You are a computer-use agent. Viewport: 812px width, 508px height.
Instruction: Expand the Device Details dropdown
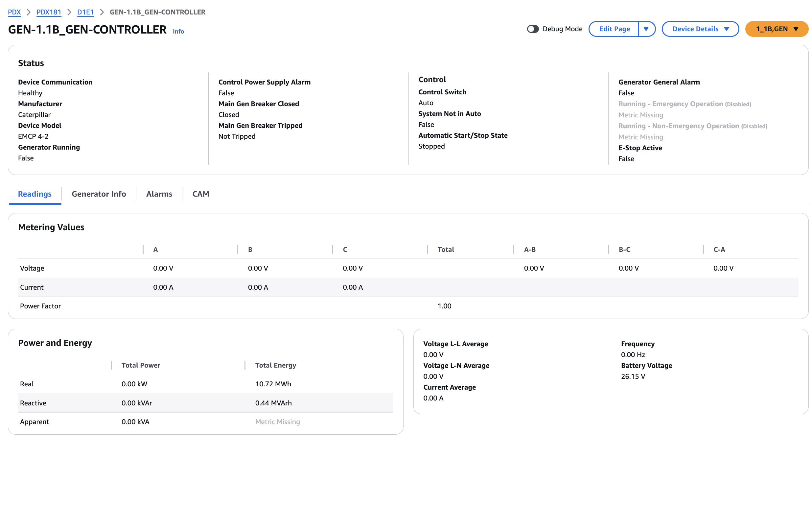pos(700,29)
